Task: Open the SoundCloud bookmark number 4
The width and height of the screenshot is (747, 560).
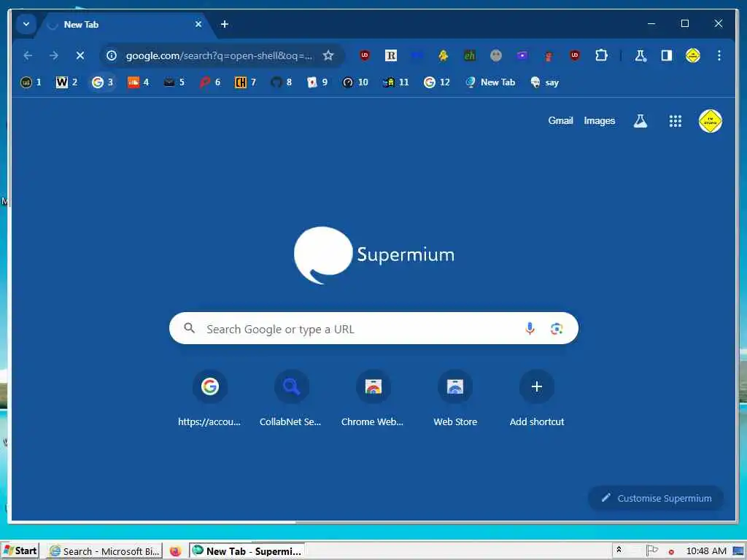Action: [138, 82]
